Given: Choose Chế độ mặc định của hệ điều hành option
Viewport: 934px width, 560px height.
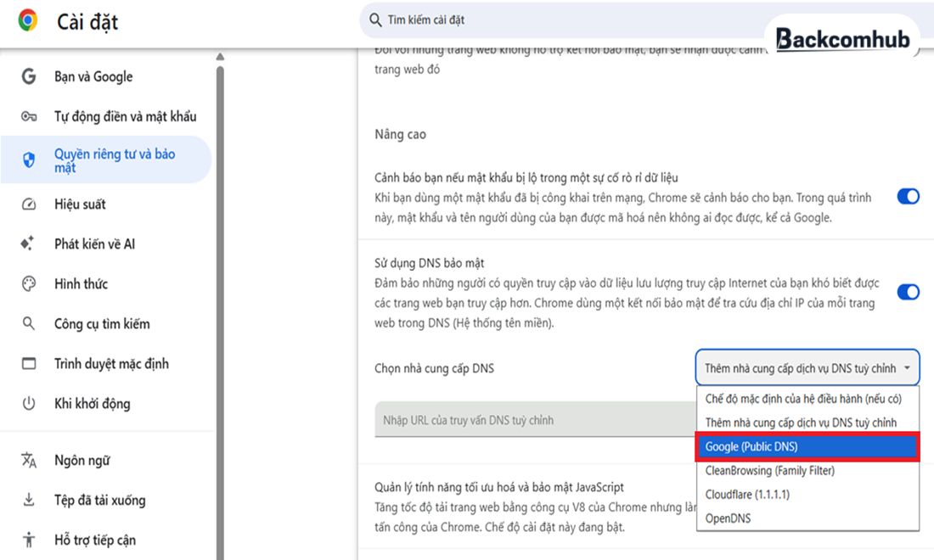Looking at the screenshot, I should (807, 399).
